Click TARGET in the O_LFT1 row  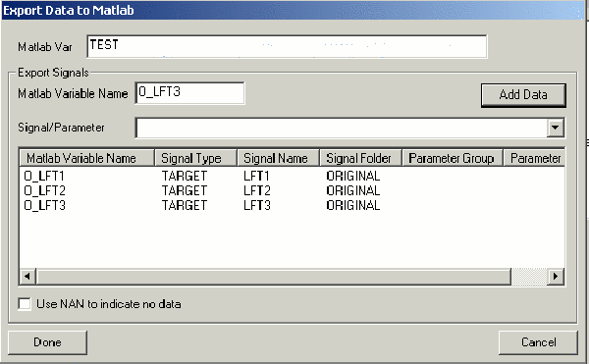185,176
